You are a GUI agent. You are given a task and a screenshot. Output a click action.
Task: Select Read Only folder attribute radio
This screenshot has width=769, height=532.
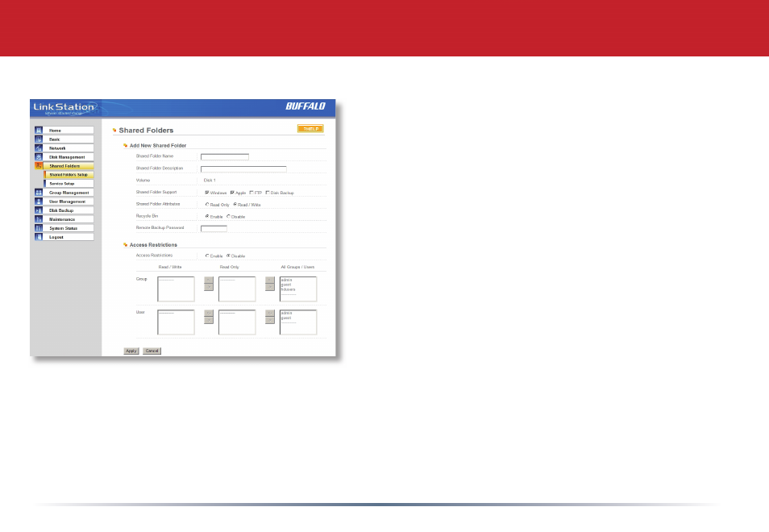pos(207,205)
